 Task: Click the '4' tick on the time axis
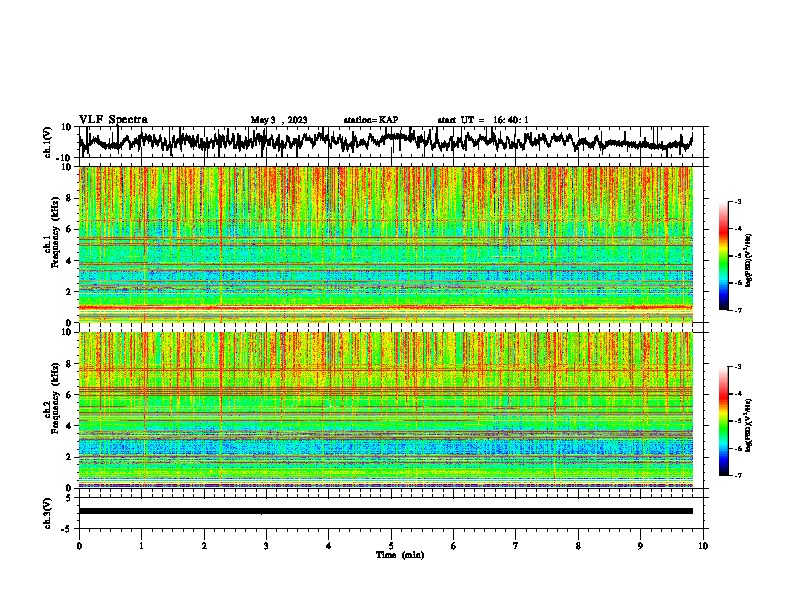tap(329, 546)
